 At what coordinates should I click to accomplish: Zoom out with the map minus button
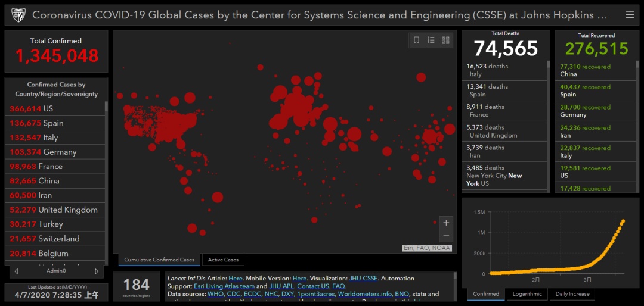446,235
